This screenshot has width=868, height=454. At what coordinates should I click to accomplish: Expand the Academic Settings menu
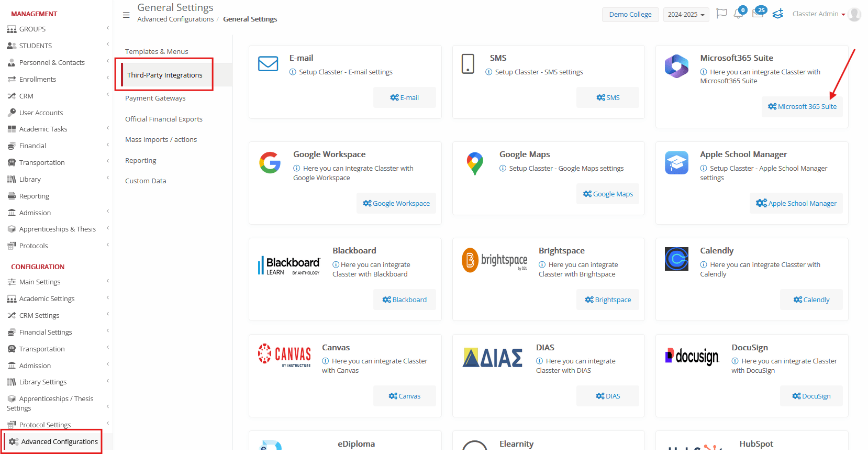[56, 298]
